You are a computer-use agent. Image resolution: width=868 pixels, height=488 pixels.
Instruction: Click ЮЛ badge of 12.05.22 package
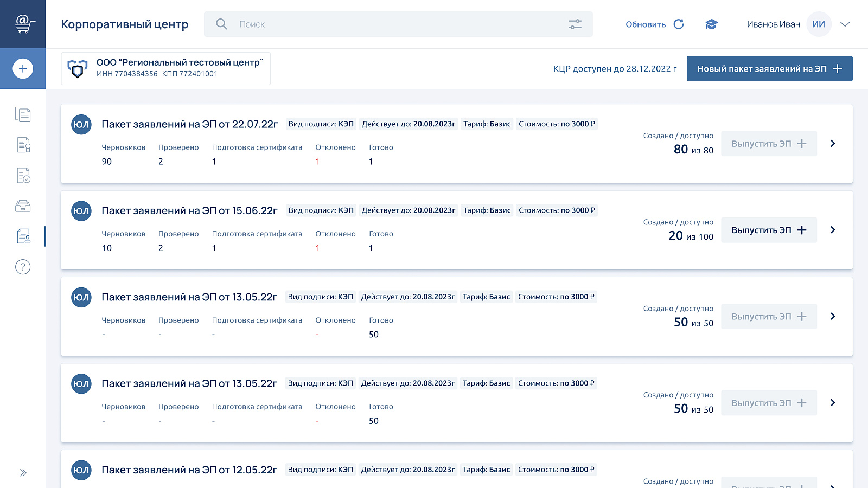coord(81,470)
